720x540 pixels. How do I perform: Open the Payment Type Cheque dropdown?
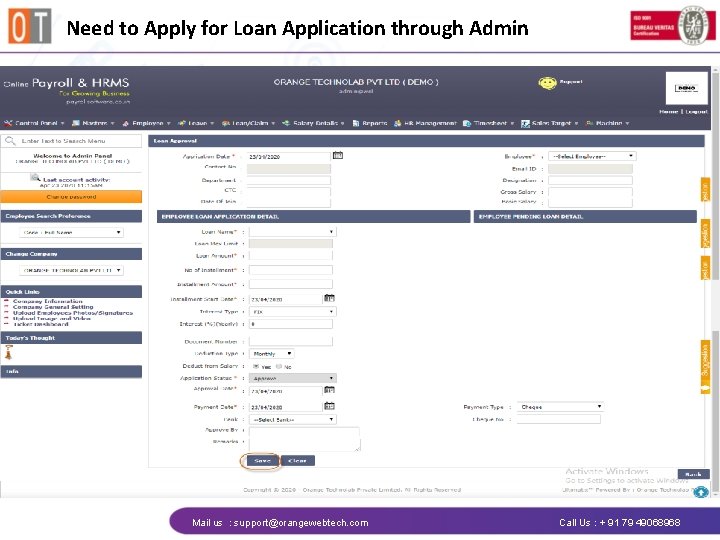click(560, 407)
